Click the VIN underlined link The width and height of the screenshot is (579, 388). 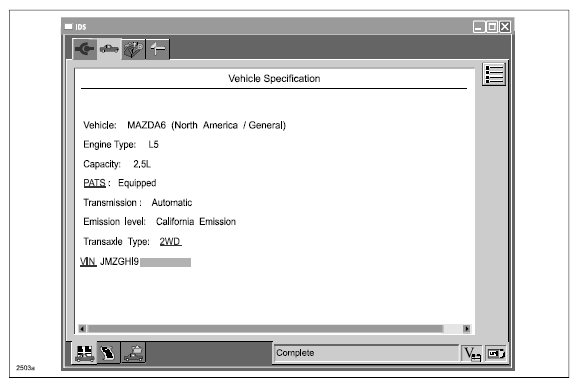click(x=88, y=262)
